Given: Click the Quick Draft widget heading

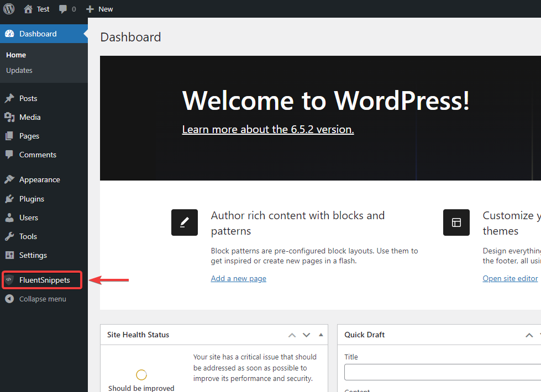Looking at the screenshot, I should click(x=364, y=335).
